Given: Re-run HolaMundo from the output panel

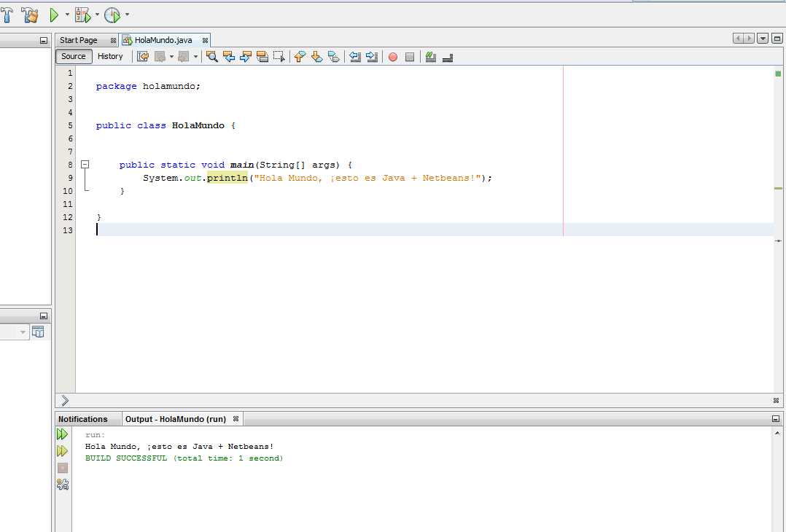Looking at the screenshot, I should (62, 433).
